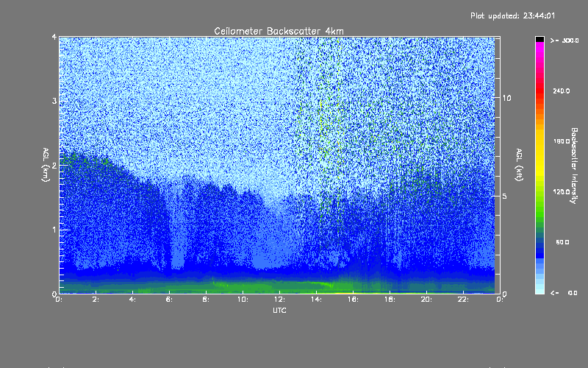Screen dimensions: 588x368
Task: Click the '4' tick on km axis
Action: (x=54, y=37)
